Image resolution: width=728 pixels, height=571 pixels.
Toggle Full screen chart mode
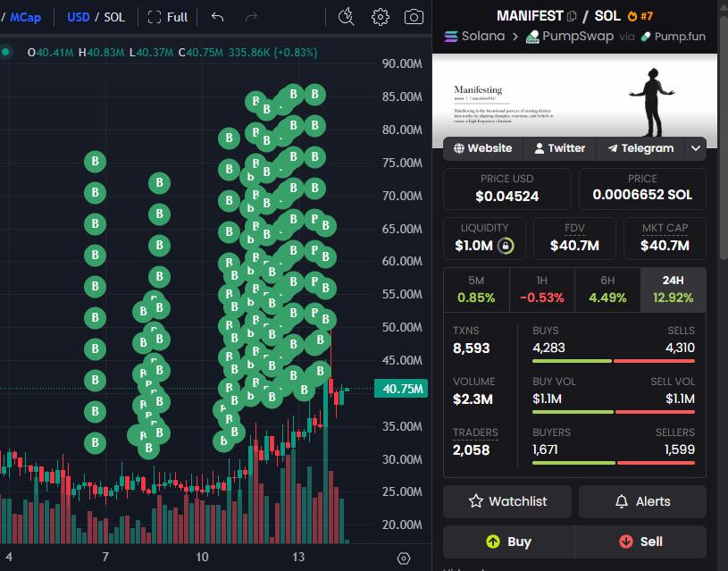[168, 17]
